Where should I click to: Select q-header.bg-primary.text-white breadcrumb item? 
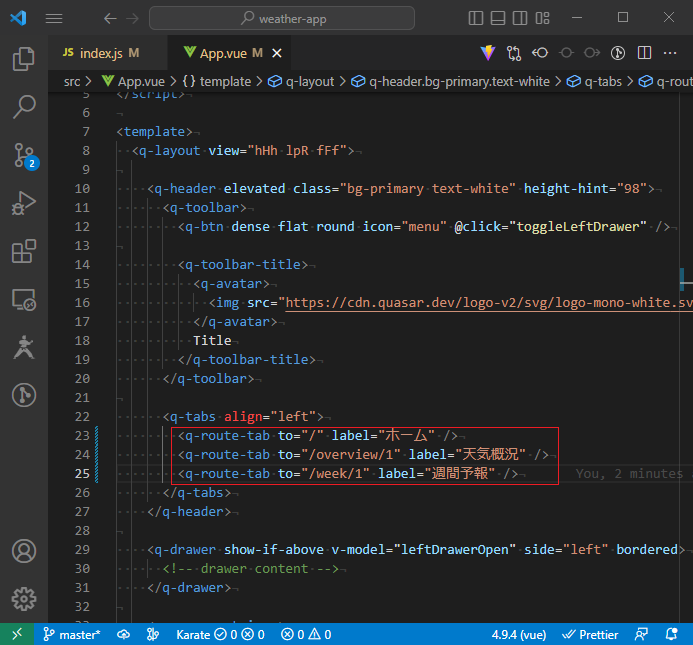pos(450,81)
